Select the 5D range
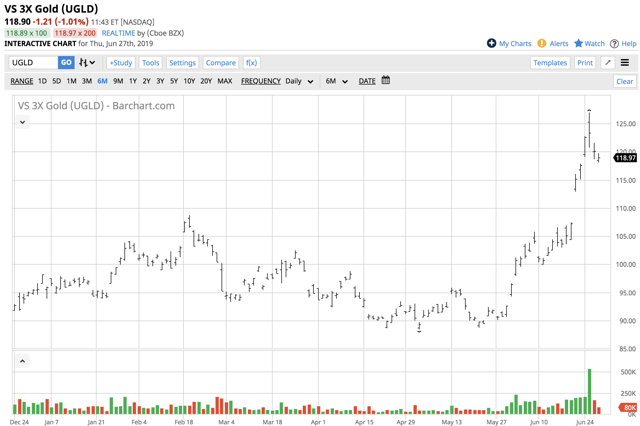 pyautogui.click(x=57, y=81)
